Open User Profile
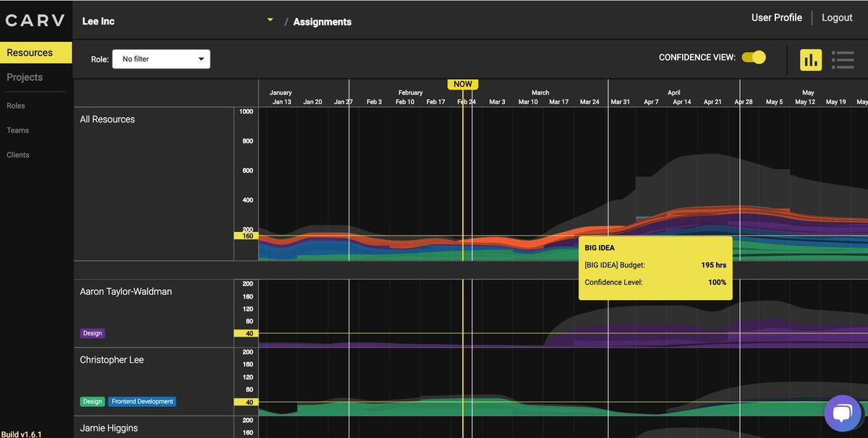Viewport: 868px width, 438px height. coord(776,17)
